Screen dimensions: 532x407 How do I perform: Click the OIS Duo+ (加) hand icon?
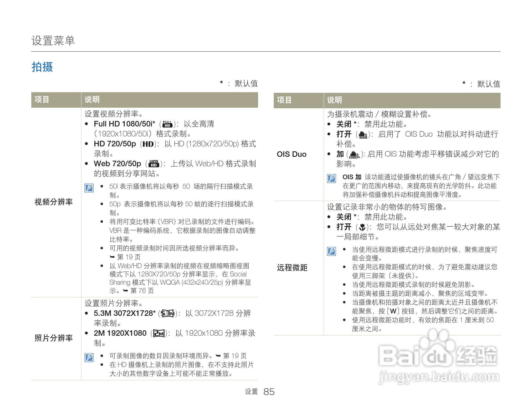[x=355, y=154]
